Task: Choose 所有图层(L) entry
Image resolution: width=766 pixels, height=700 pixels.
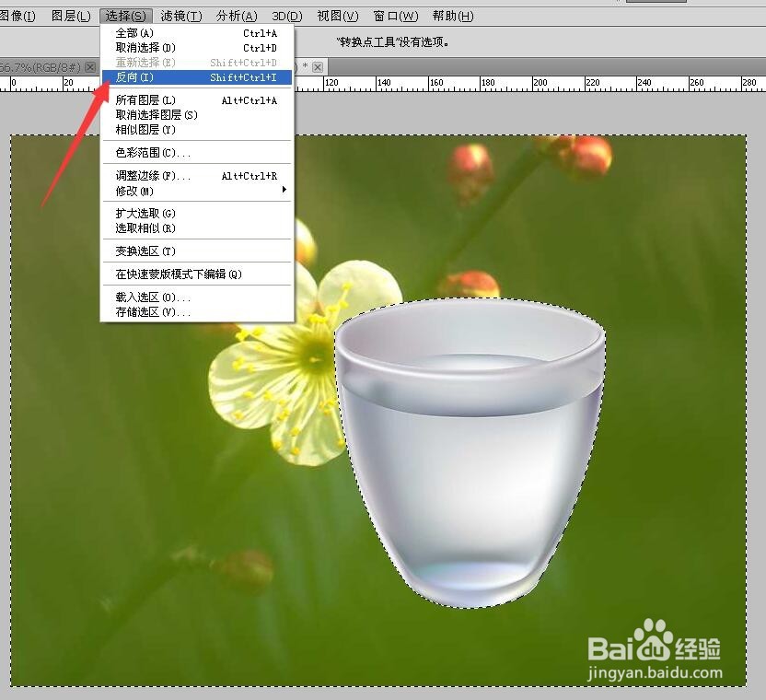Action: [197, 100]
